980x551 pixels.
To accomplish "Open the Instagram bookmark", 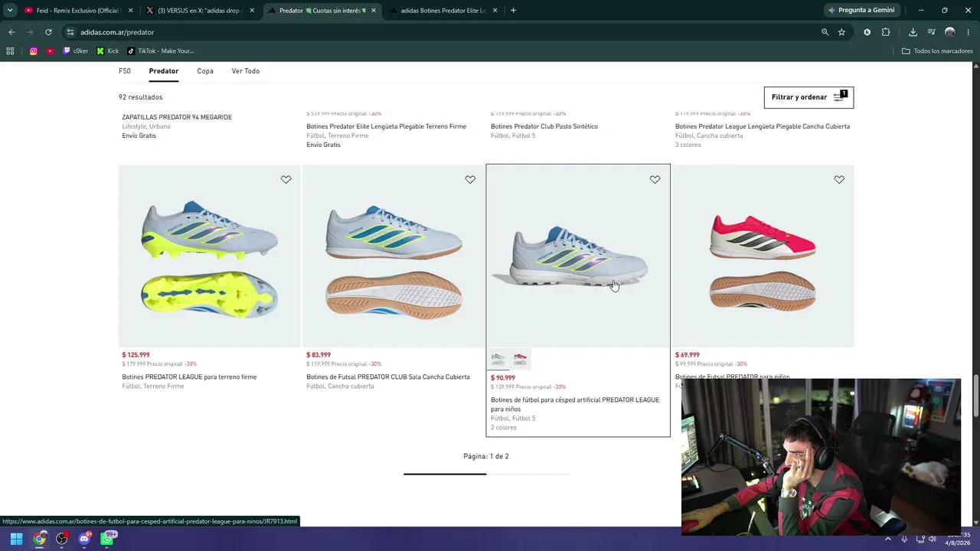I will [x=34, y=51].
